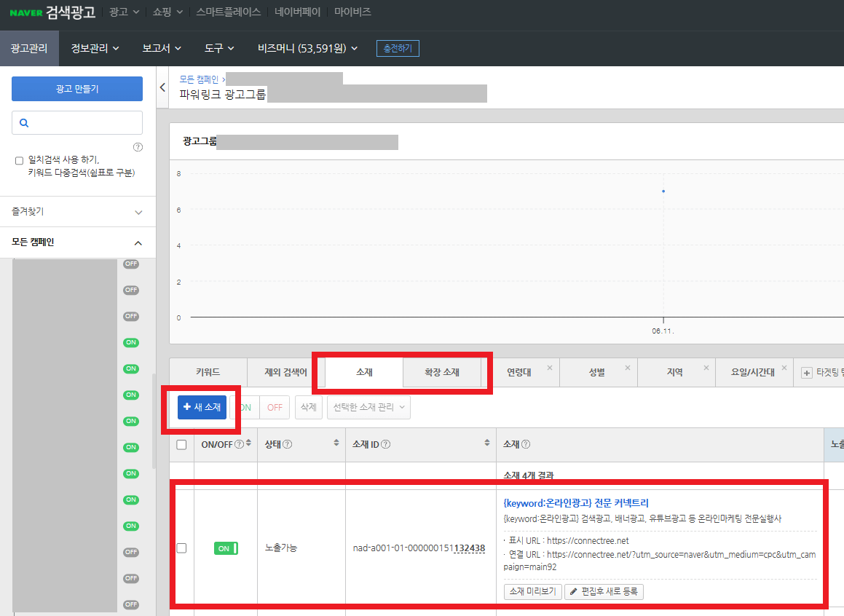
Task: Sort by 상태 column arrows
Action: tap(336, 443)
